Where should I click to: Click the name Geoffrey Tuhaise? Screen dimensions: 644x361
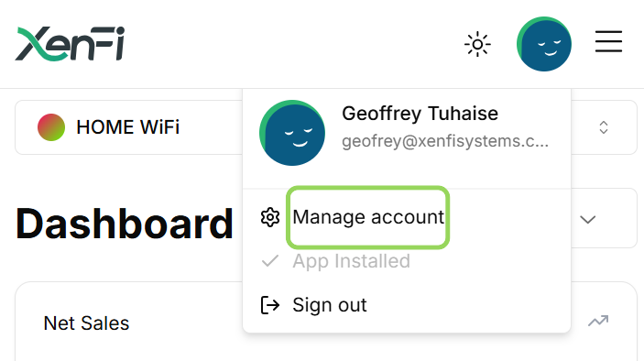(420, 114)
